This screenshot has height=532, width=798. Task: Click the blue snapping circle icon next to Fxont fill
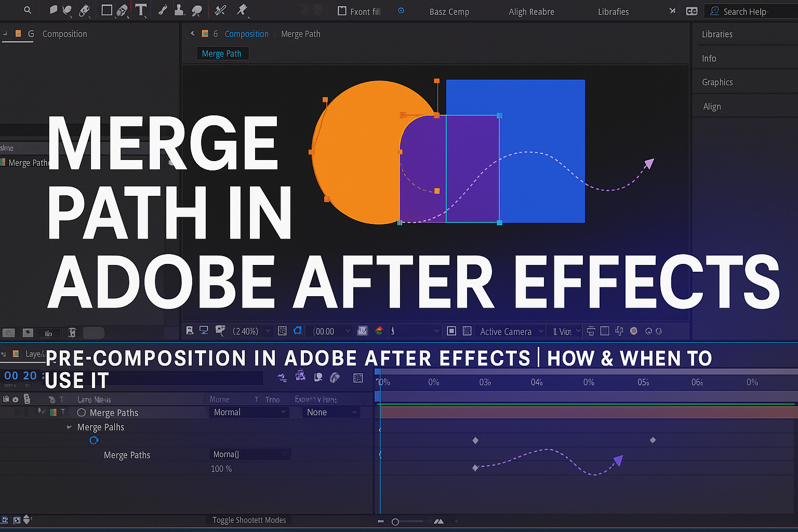[x=401, y=10]
